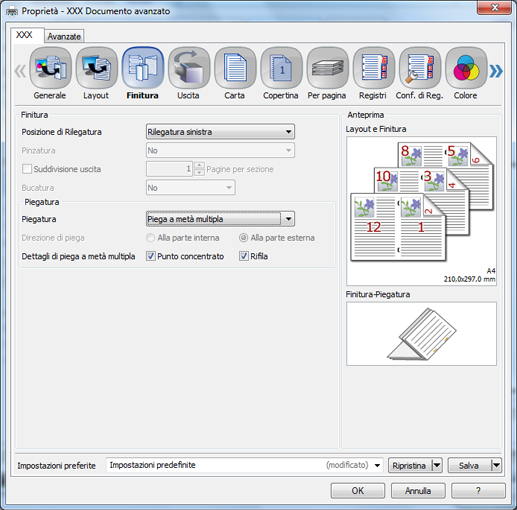The width and height of the screenshot is (517, 510).
Task: Show previous category icons with left chevron
Action: coord(20,71)
